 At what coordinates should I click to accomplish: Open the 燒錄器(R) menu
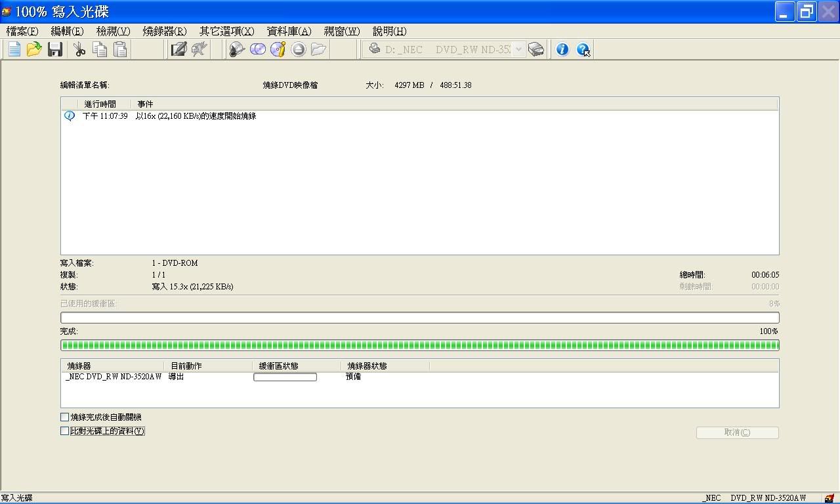click(165, 31)
